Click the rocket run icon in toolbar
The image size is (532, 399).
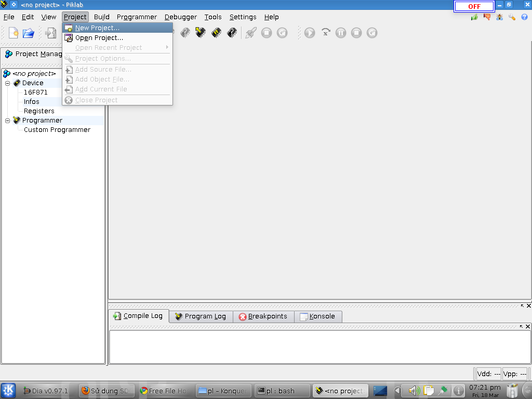pos(251,33)
